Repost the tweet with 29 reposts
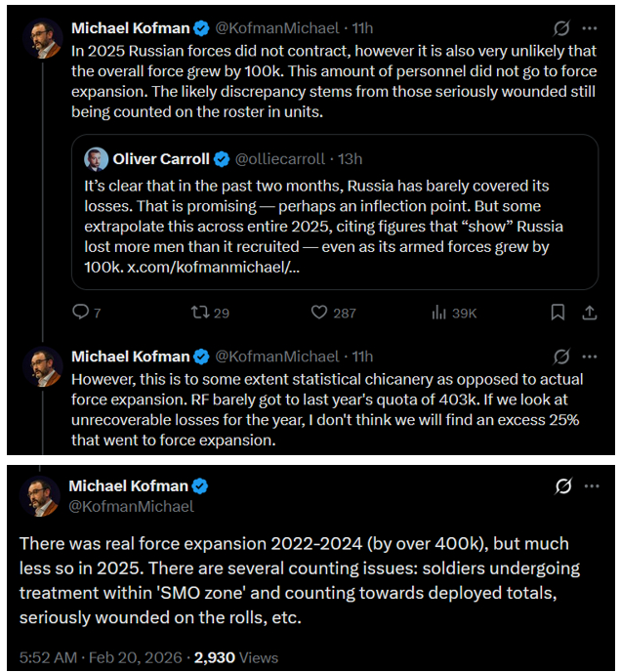 (199, 313)
